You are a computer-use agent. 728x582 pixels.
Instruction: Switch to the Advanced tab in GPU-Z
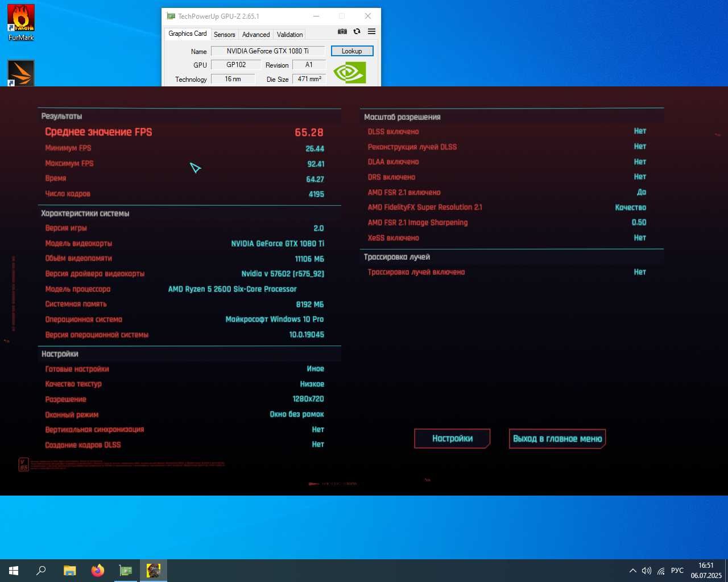[256, 35]
